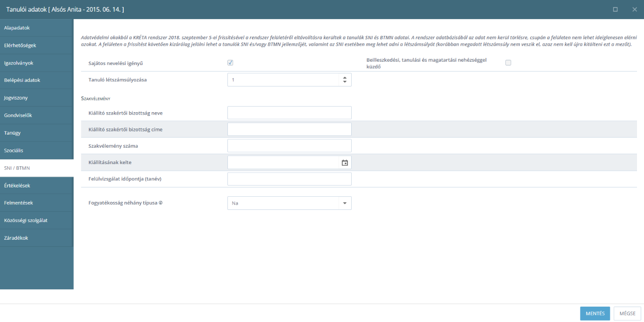Open the Alapadatok tab
The height and width of the screenshot is (322, 644).
37,28
